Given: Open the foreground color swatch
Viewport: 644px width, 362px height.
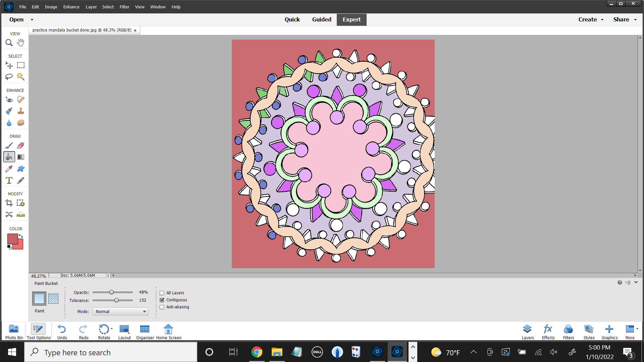Looking at the screenshot, I should (x=12, y=239).
